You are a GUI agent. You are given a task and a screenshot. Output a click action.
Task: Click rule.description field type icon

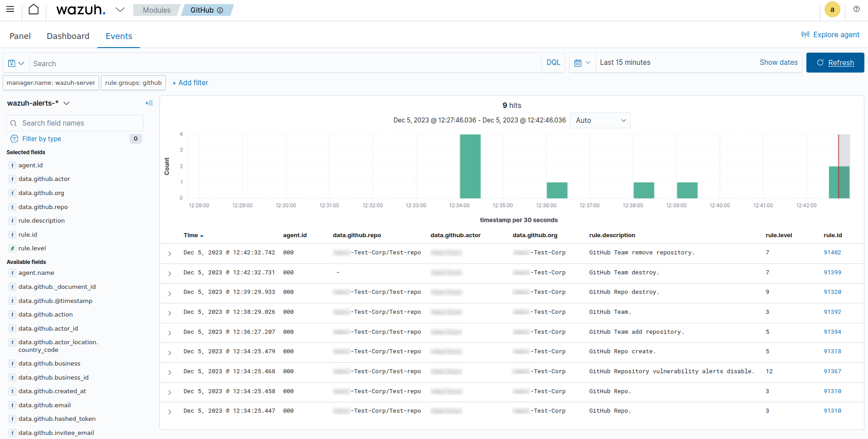pyautogui.click(x=13, y=221)
